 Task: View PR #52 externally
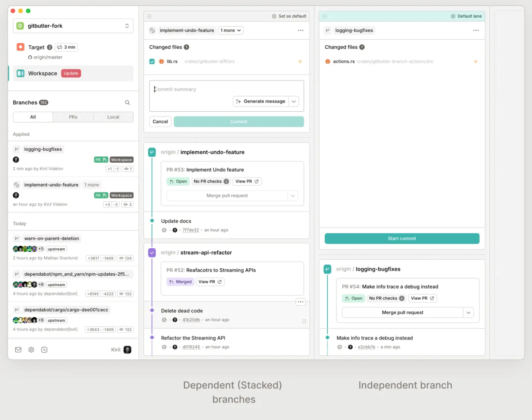[210, 282]
